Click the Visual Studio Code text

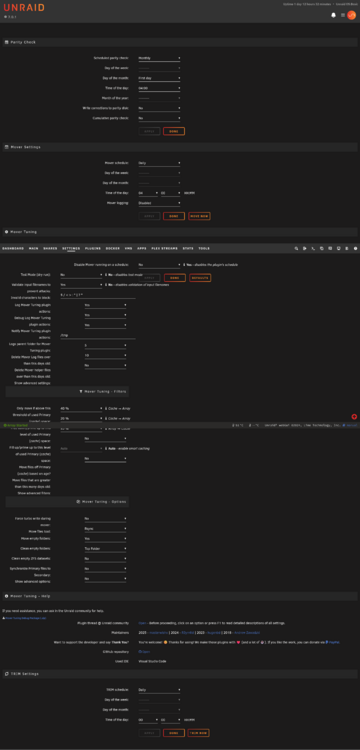[x=152, y=661]
